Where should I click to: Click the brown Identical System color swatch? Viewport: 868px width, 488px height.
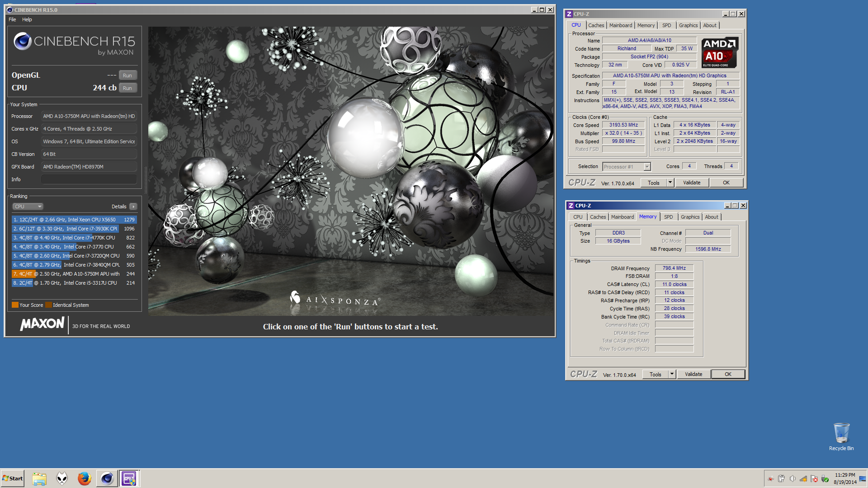(48, 305)
